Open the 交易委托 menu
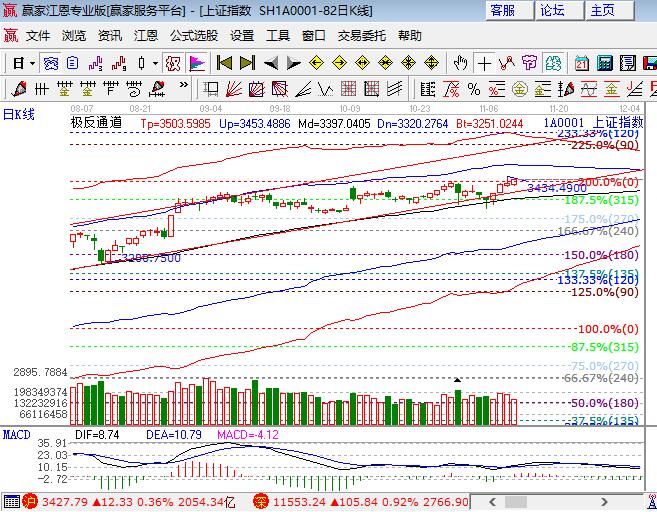Screen dimensions: 657x512 [362, 35]
